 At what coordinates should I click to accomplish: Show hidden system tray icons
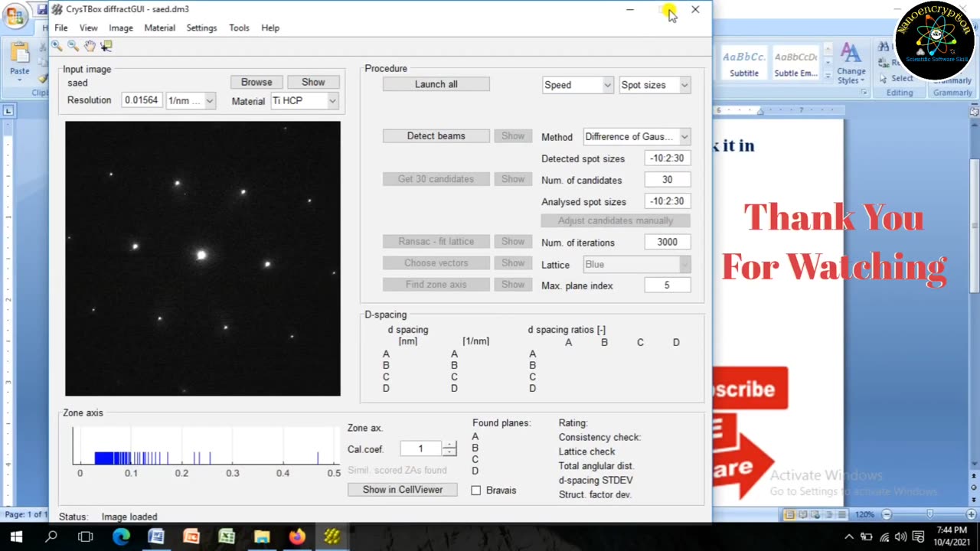pyautogui.click(x=849, y=537)
